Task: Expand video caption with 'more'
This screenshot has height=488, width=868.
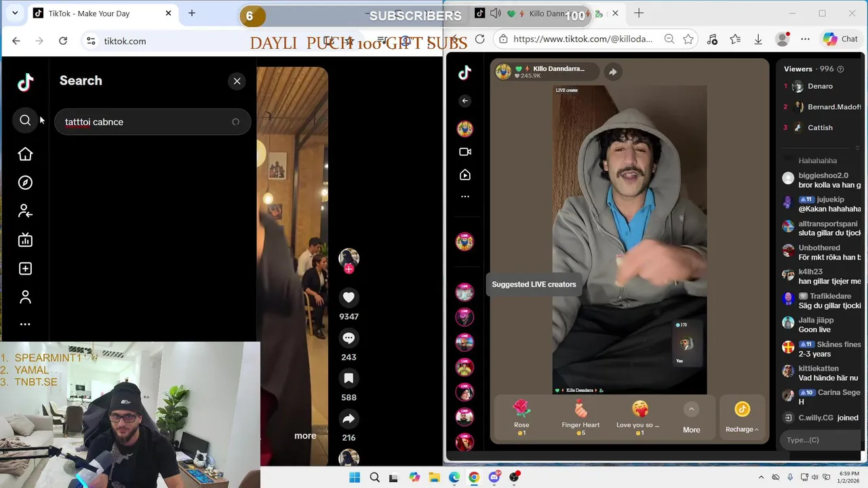Action: pos(305,436)
